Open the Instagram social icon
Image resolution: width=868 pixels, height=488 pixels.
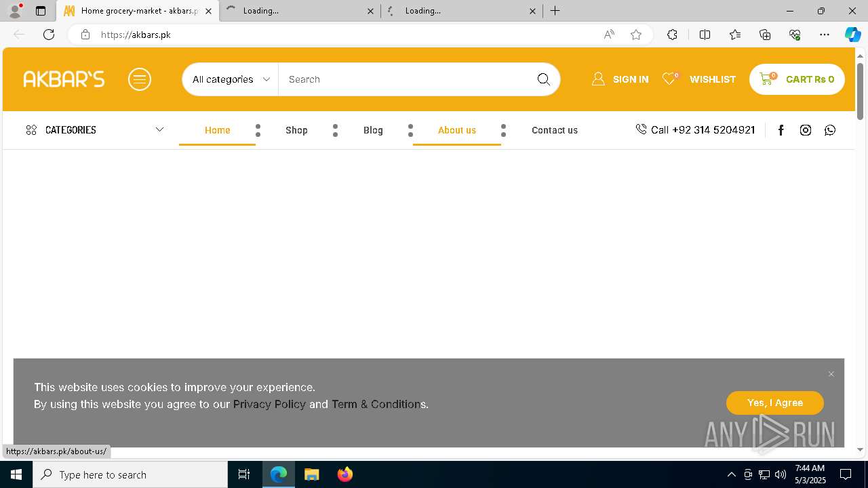pyautogui.click(x=806, y=130)
